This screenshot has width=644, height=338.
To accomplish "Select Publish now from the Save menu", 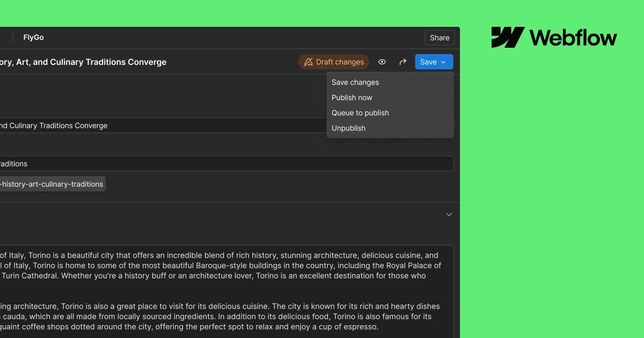I will [352, 97].
